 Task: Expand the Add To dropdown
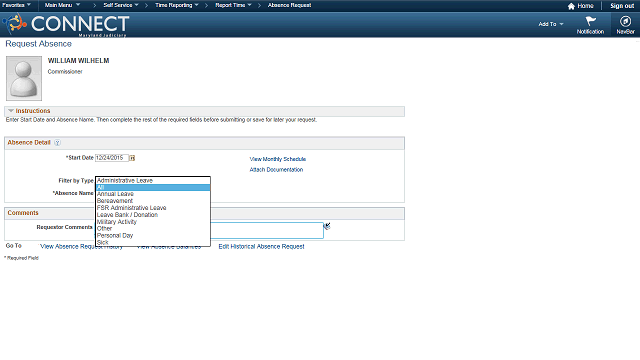[x=551, y=24]
